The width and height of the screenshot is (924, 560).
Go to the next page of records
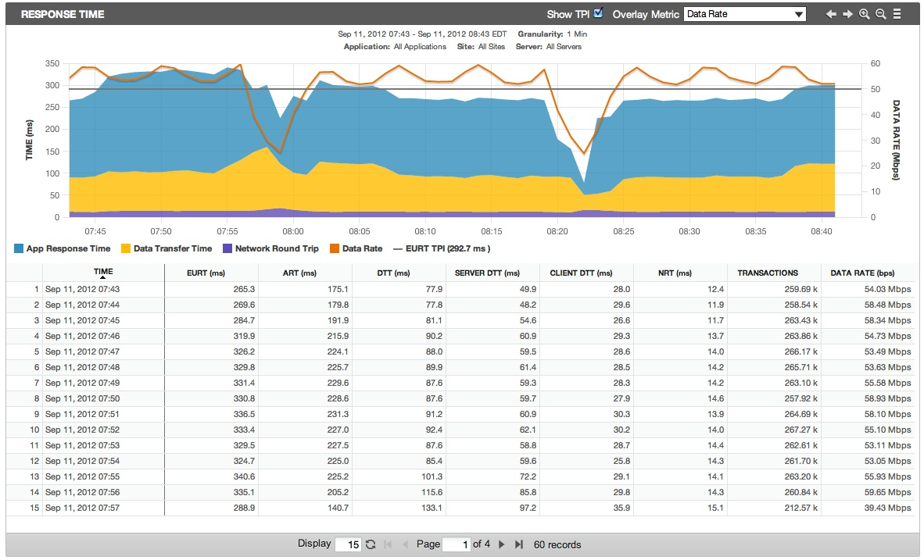[502, 544]
